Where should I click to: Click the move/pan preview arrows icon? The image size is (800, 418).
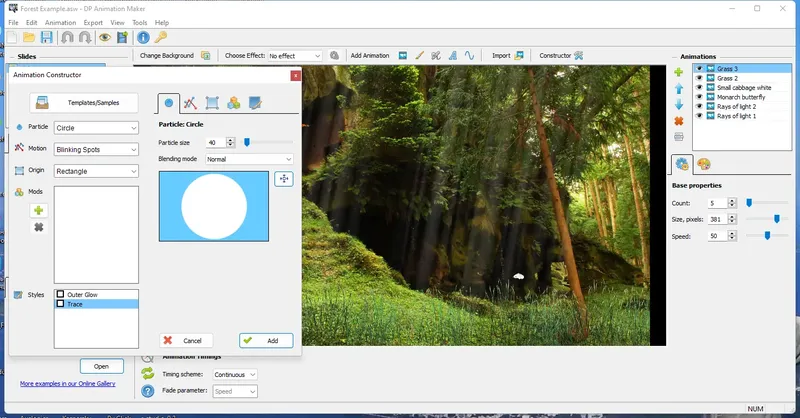coord(284,179)
